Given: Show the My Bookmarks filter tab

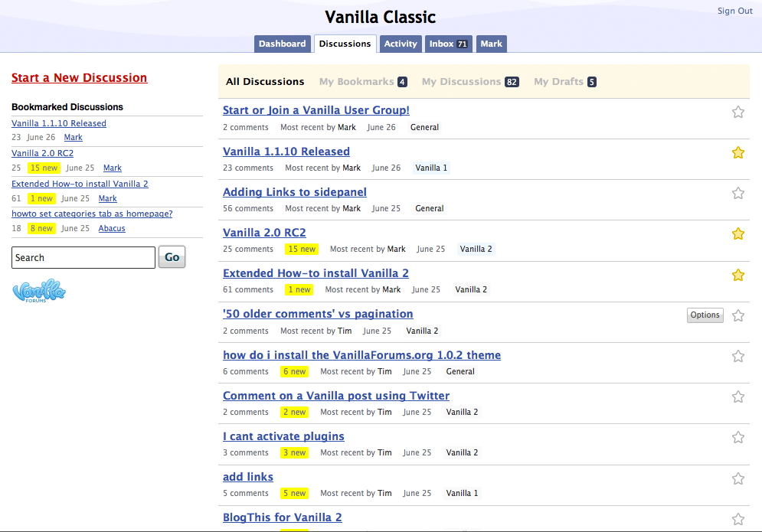Looking at the screenshot, I should [x=362, y=81].
